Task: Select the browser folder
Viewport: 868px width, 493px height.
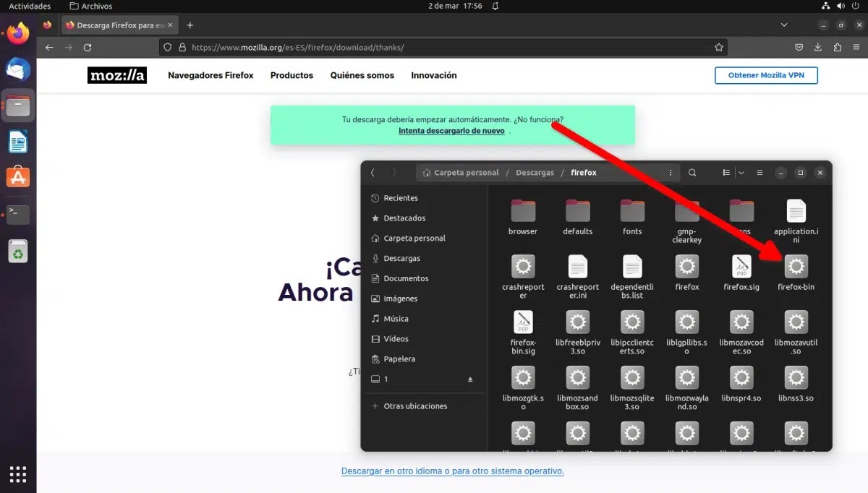Action: [x=523, y=218]
